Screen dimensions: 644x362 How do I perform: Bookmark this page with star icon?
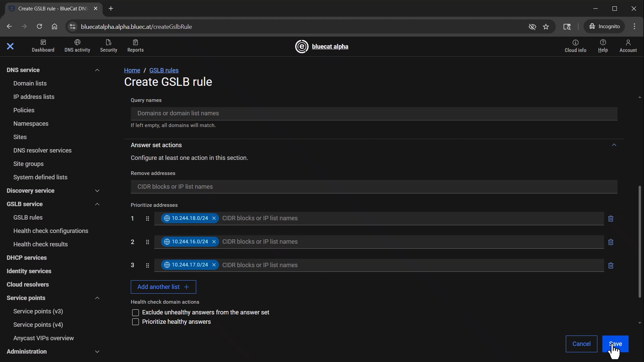tap(546, 26)
